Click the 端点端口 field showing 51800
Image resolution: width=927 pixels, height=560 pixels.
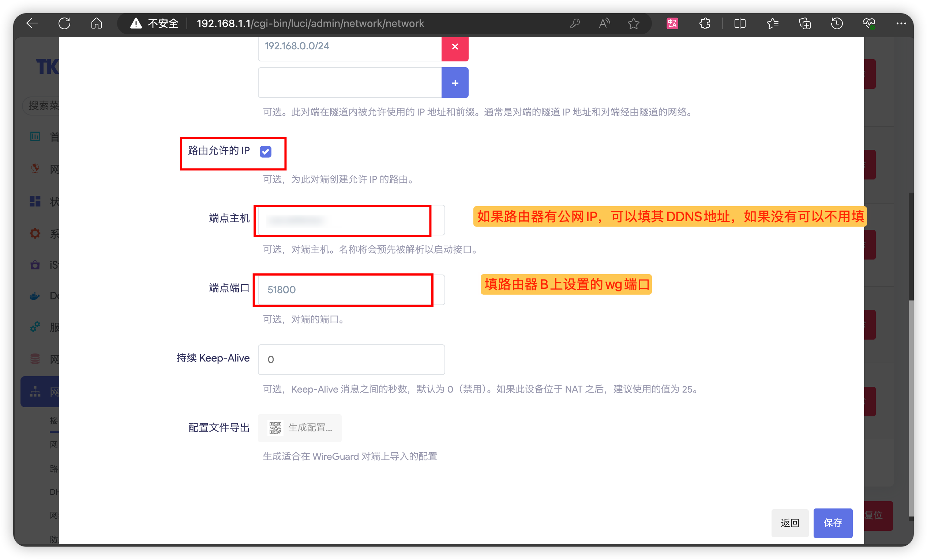pyautogui.click(x=352, y=290)
